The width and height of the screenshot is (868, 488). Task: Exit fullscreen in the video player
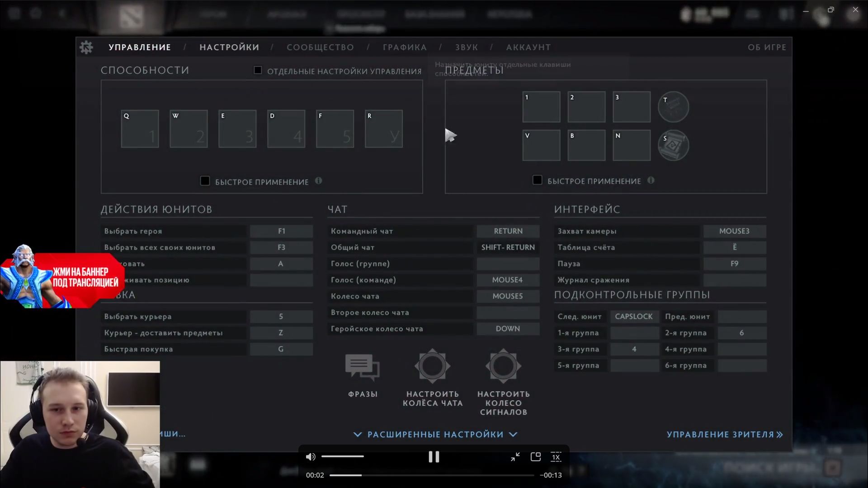point(515,457)
